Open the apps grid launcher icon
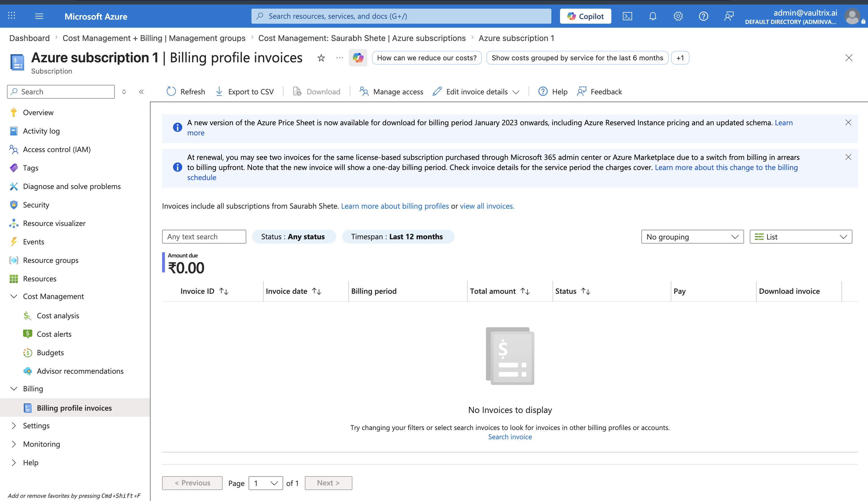 pos(12,16)
